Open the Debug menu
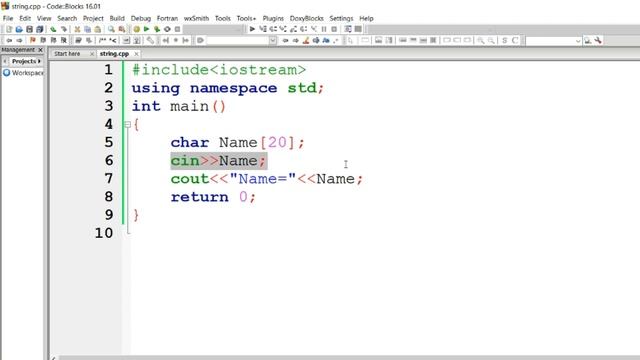Screen dimensions: 640x360 (141, 18)
